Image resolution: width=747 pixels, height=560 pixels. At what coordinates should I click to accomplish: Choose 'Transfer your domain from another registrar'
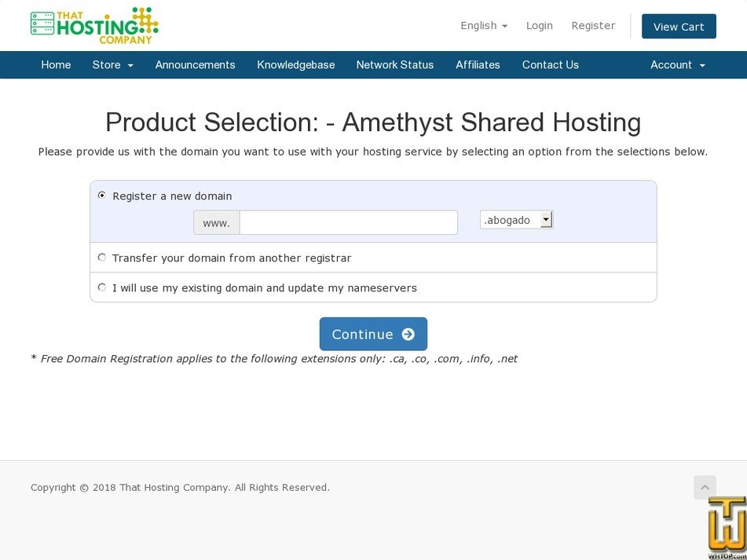point(102,257)
